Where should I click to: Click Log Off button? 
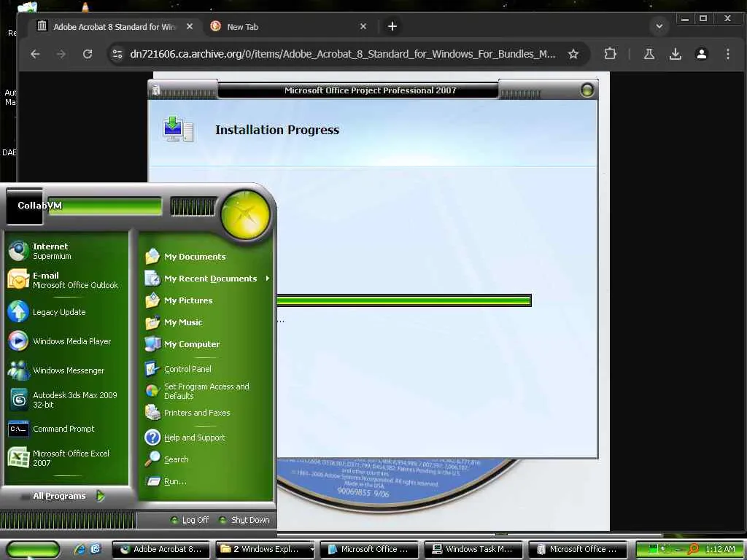190,520
